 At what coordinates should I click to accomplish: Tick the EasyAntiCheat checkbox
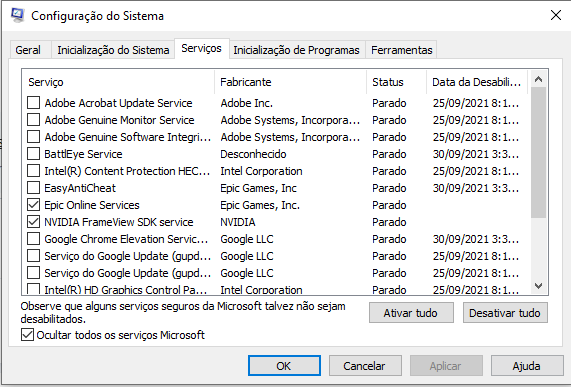click(x=34, y=188)
